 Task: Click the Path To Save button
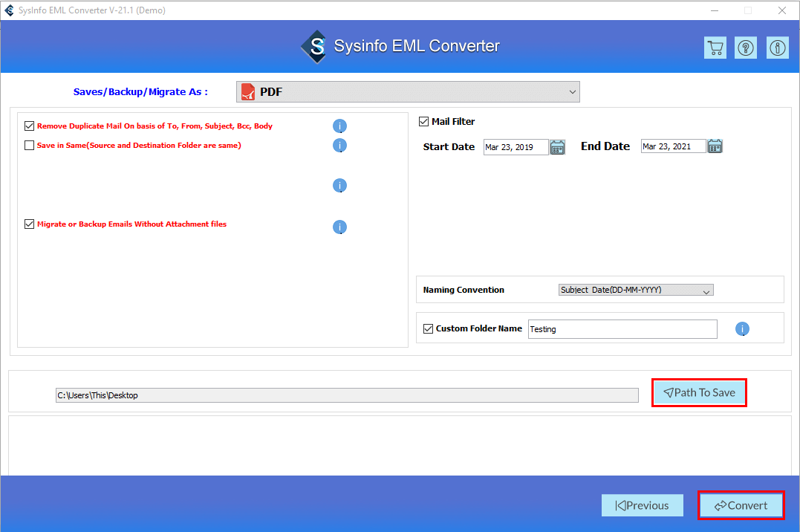click(699, 392)
